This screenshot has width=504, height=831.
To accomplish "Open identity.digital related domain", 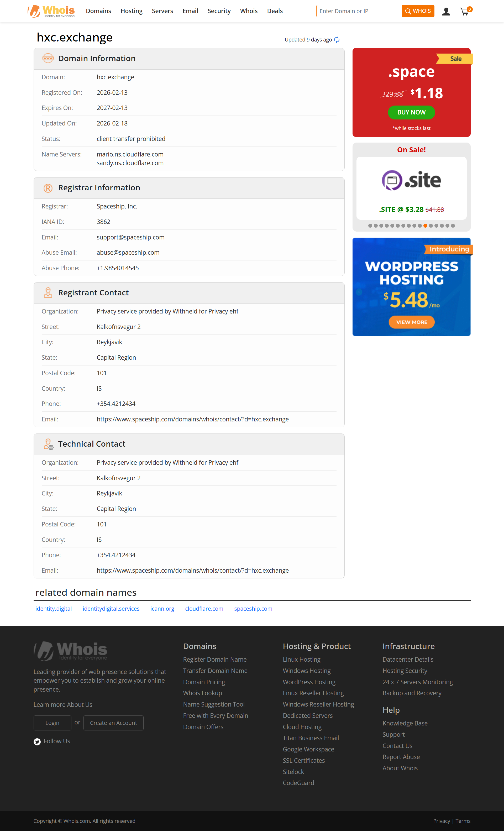I will tap(54, 609).
